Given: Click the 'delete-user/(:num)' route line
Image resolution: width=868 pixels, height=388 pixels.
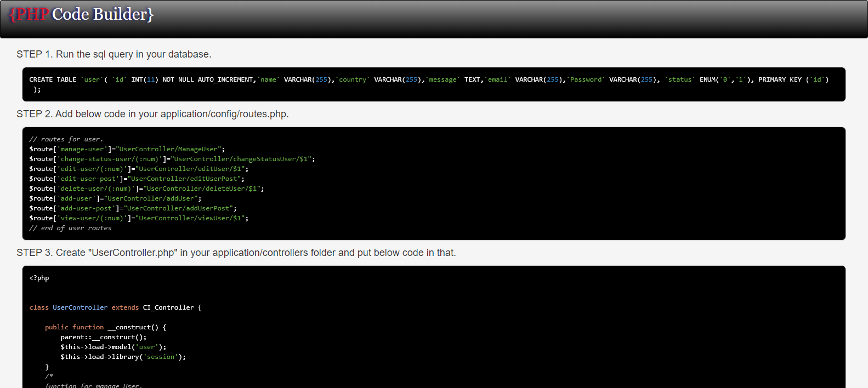Looking at the screenshot, I should pos(146,189).
